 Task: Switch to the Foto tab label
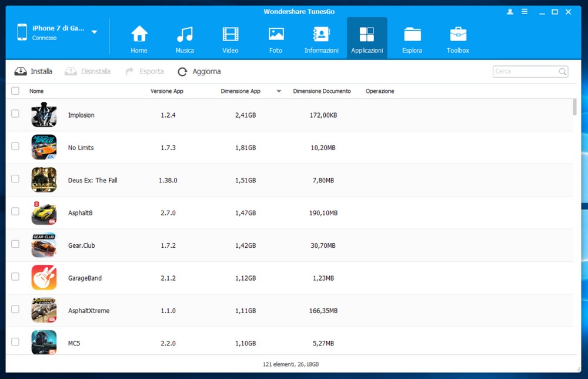(x=276, y=50)
